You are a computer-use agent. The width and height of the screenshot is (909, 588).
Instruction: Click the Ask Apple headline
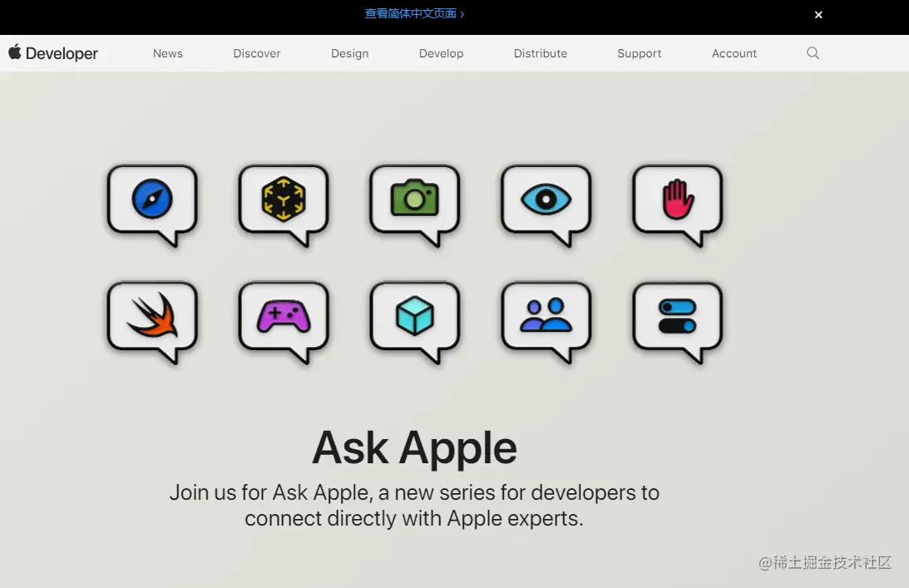(414, 447)
